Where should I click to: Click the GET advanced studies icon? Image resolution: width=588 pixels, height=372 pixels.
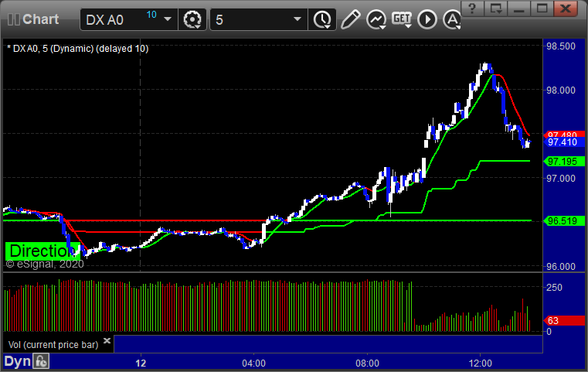pos(402,19)
